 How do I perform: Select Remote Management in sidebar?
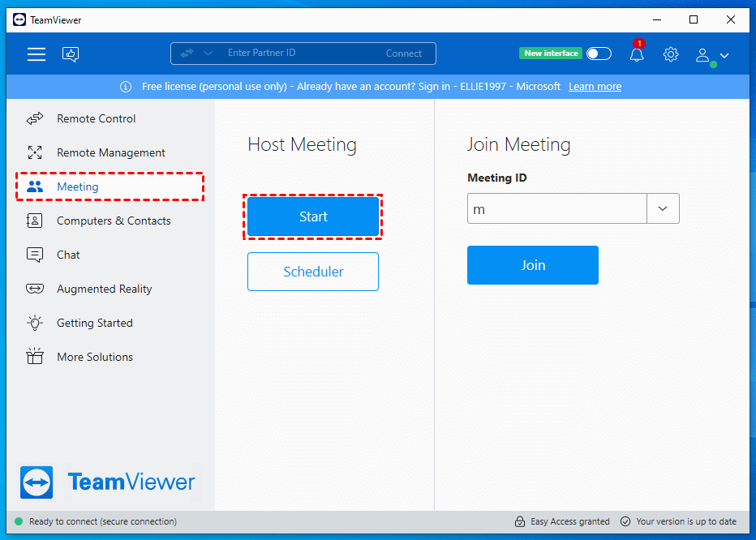pyautogui.click(x=110, y=153)
